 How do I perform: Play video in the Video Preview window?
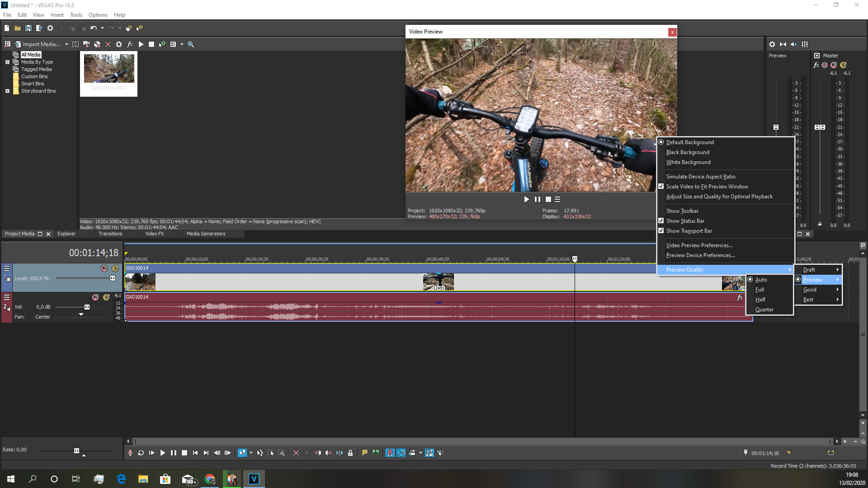526,199
